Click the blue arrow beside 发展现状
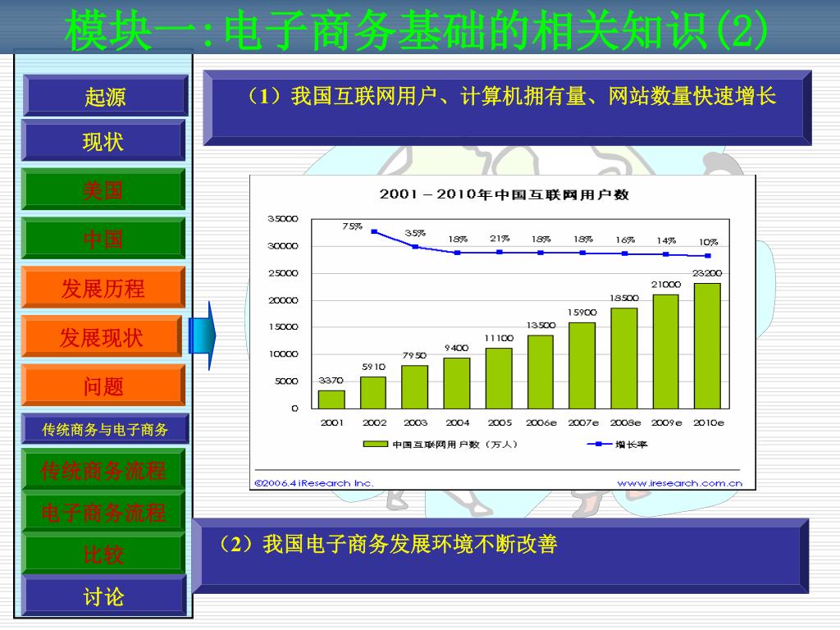Viewport: 840px width, 630px height. click(203, 336)
